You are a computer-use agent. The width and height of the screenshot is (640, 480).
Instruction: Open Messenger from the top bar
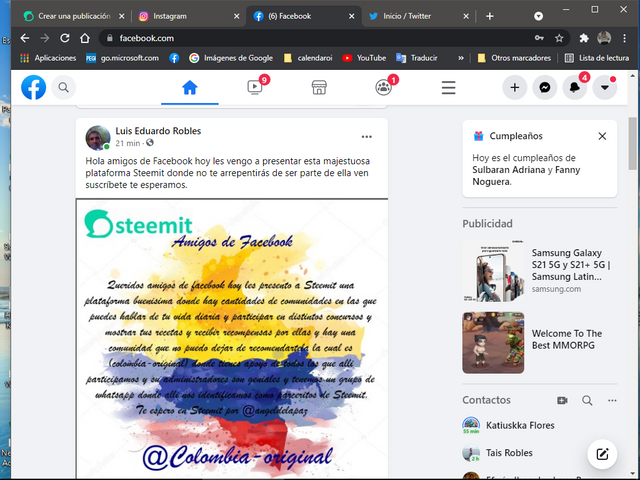pyautogui.click(x=545, y=87)
